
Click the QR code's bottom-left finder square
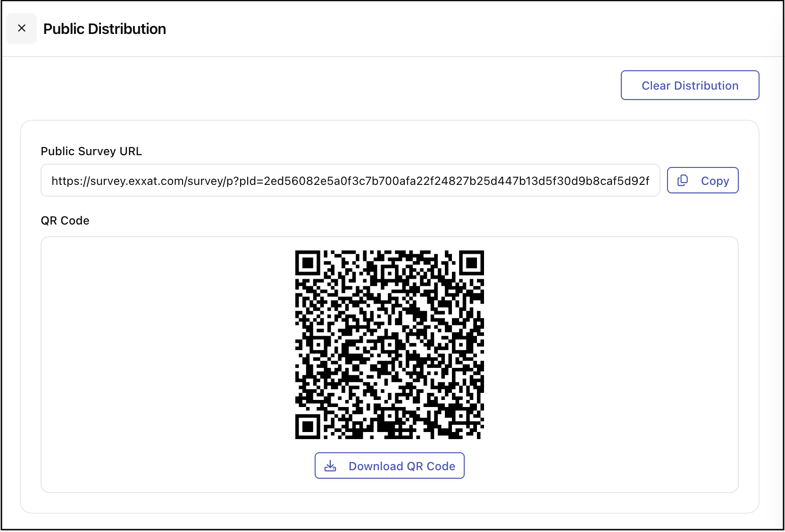click(308, 426)
